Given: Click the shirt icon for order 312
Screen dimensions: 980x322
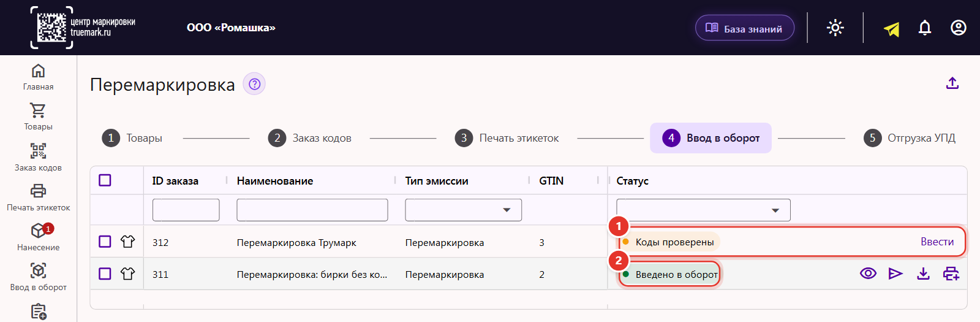Looking at the screenshot, I should point(127,242).
